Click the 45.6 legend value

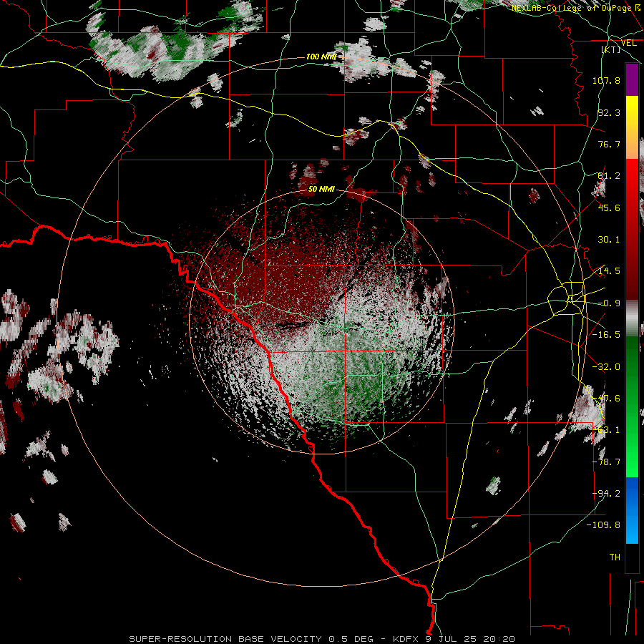[609, 208]
